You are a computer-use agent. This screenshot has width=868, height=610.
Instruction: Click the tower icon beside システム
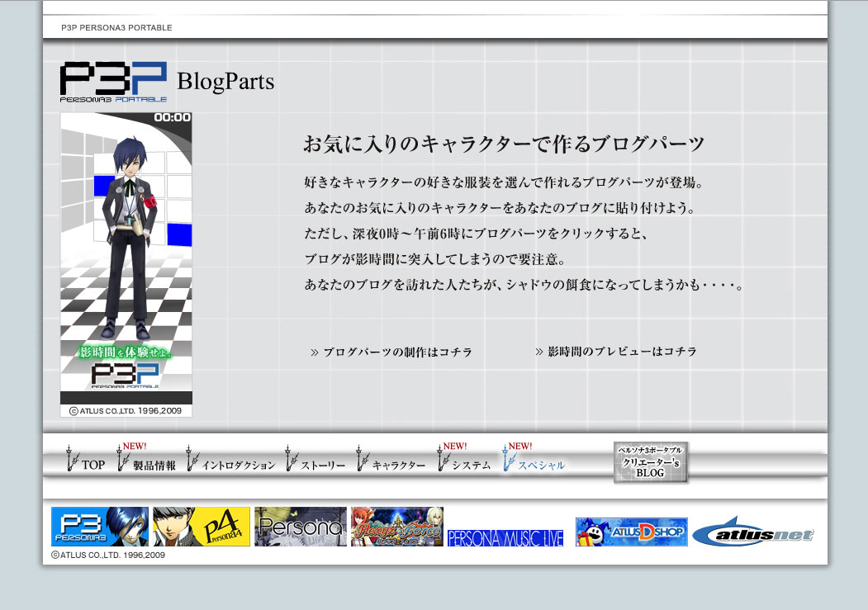tap(443, 458)
